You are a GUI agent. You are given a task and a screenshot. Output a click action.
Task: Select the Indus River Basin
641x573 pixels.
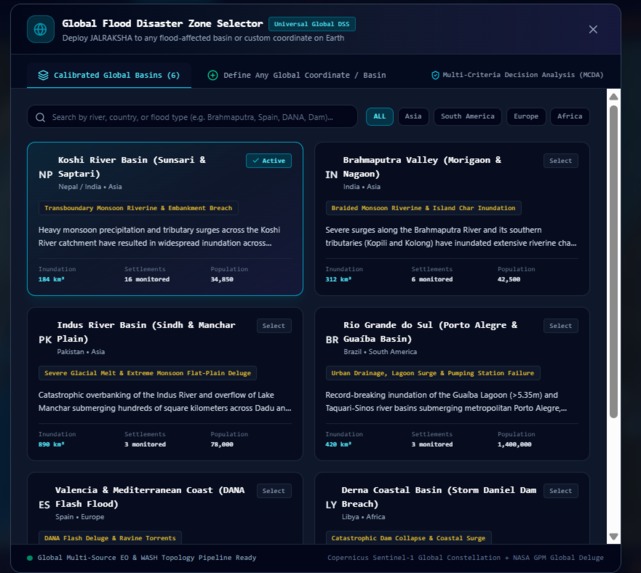click(x=273, y=326)
